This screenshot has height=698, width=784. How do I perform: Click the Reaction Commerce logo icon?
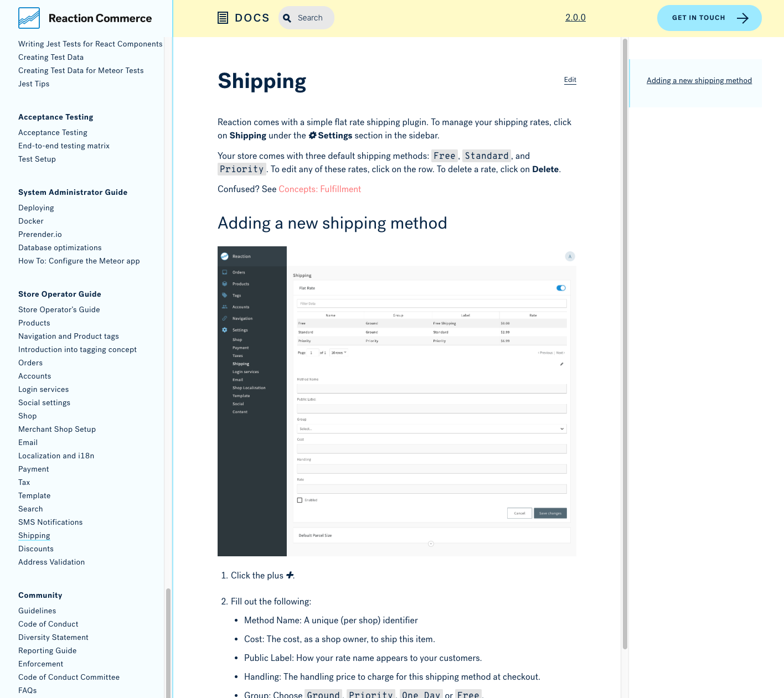29,18
